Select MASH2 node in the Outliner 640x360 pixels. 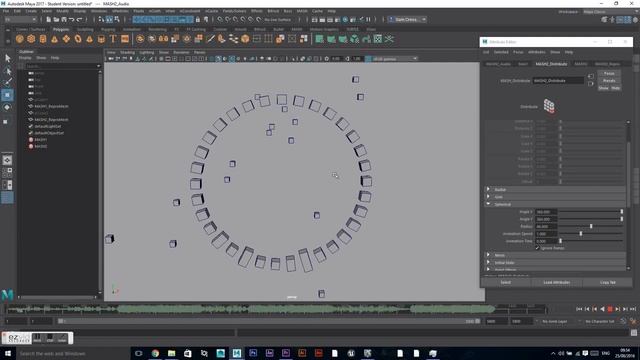tap(40, 146)
